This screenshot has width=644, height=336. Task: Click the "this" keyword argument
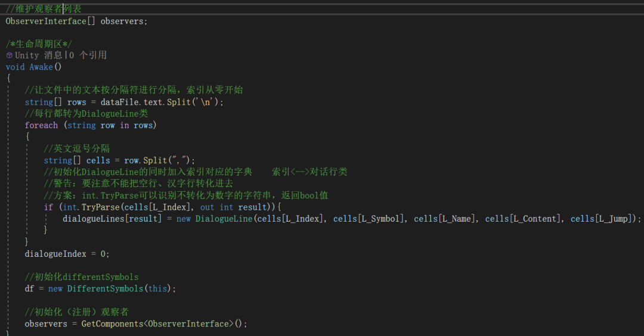click(157, 289)
